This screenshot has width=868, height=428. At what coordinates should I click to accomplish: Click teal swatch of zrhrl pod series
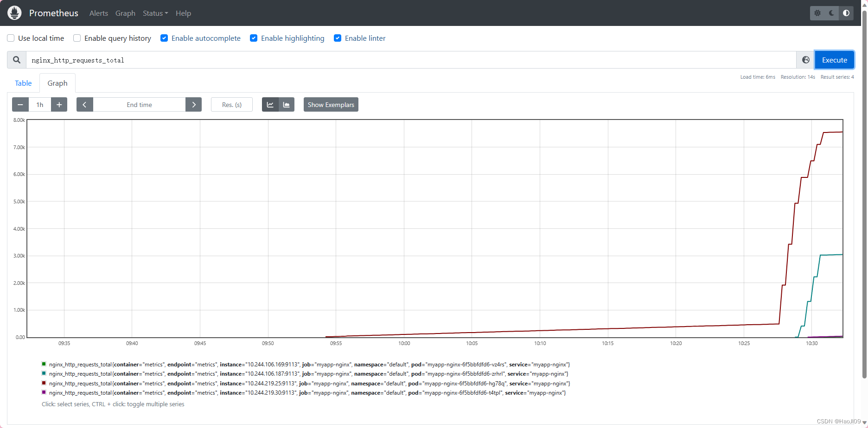[44, 373]
